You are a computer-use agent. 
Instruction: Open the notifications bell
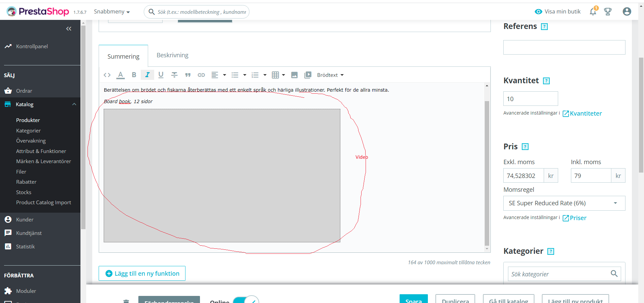593,11
